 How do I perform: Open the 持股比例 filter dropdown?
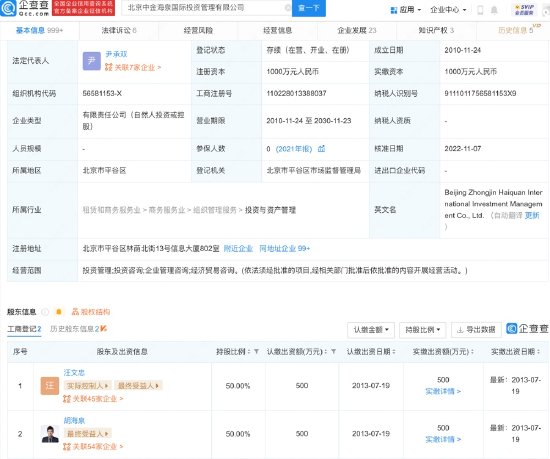click(422, 330)
